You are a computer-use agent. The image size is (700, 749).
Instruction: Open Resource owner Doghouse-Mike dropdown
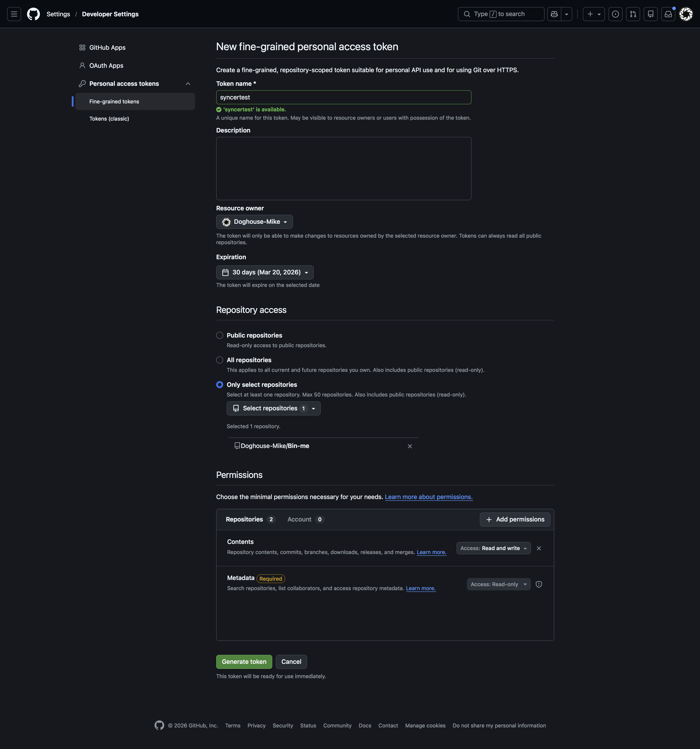pos(254,222)
